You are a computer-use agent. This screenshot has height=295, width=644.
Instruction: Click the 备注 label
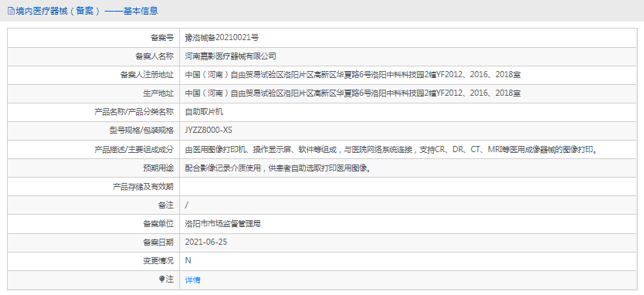pos(166,205)
